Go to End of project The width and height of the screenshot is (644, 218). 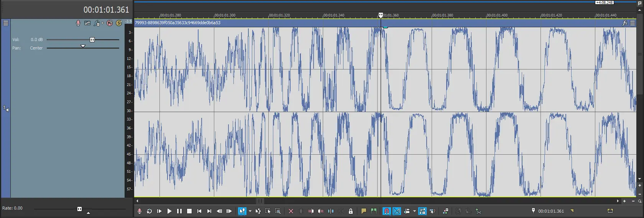209,211
